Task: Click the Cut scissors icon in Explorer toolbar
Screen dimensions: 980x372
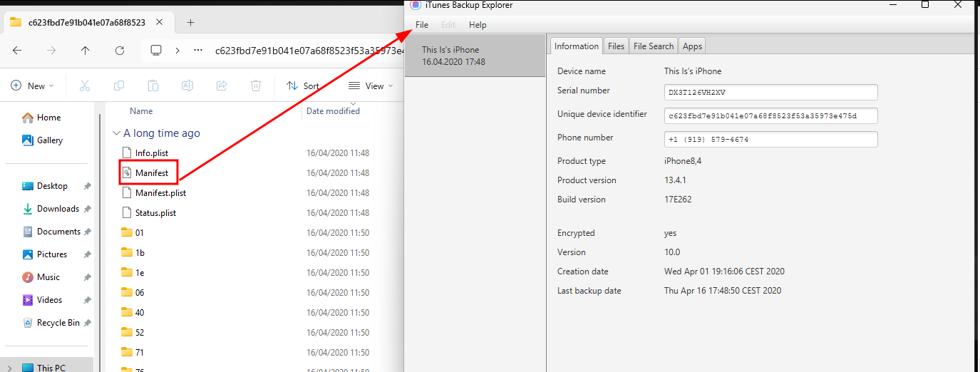Action: [84, 86]
